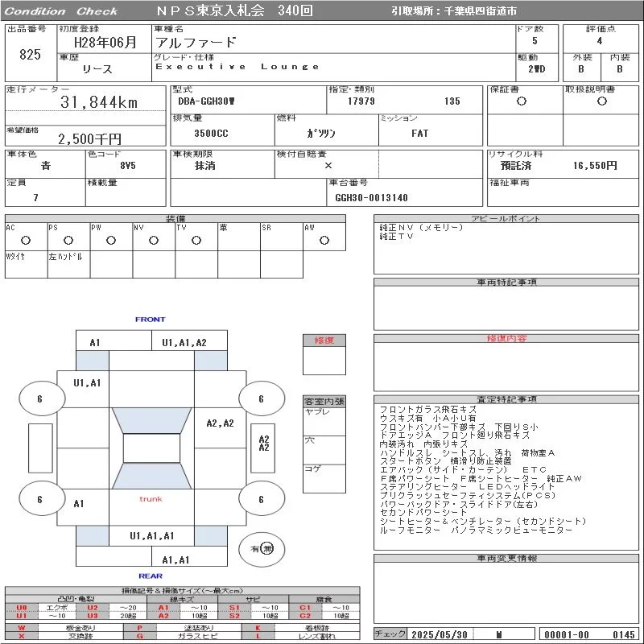Select legend entry "ガラスヒビ"
This screenshot has width=644, height=644.
click(x=198, y=636)
